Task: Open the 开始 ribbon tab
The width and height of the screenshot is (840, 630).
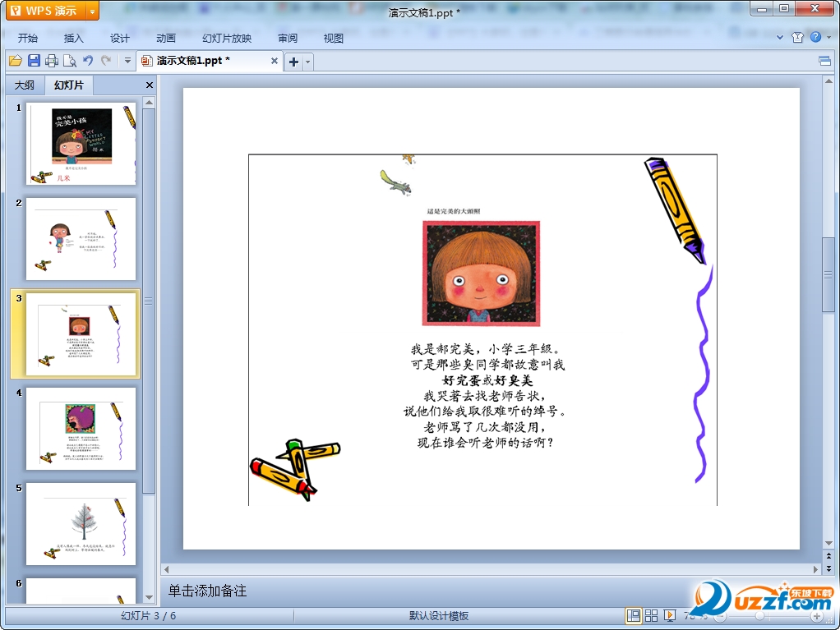Action: (28, 38)
